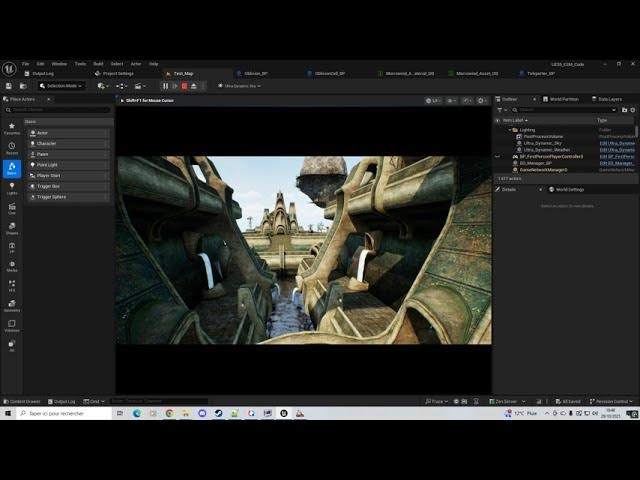Image resolution: width=640 pixels, height=480 pixels.
Task: Open the Recent actors category
Action: [x=12, y=148]
